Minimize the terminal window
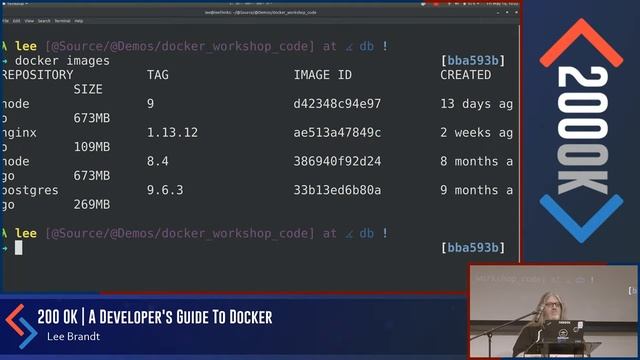 point(498,13)
